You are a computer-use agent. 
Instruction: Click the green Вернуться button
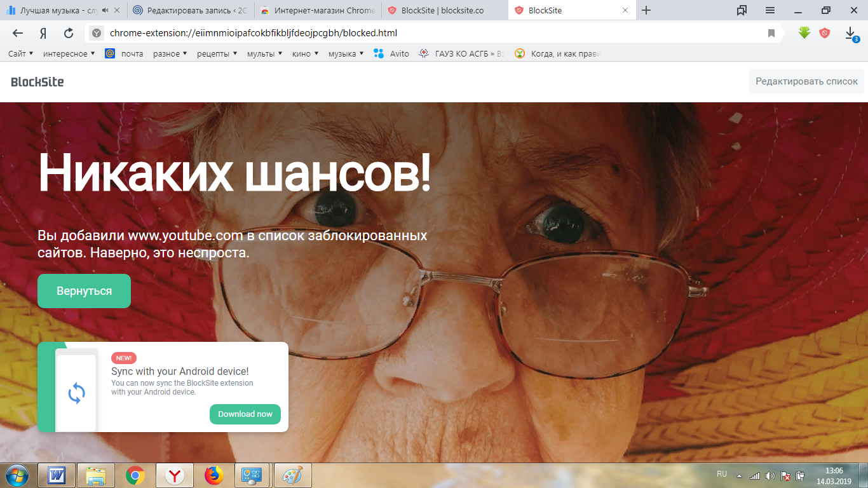84,291
